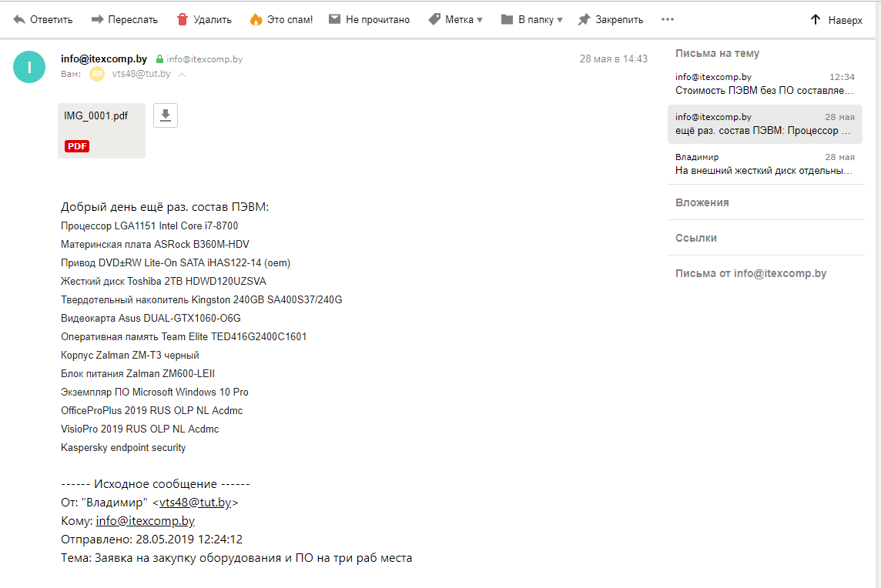Open the vts48@tut.by link in quoted message

point(196,503)
